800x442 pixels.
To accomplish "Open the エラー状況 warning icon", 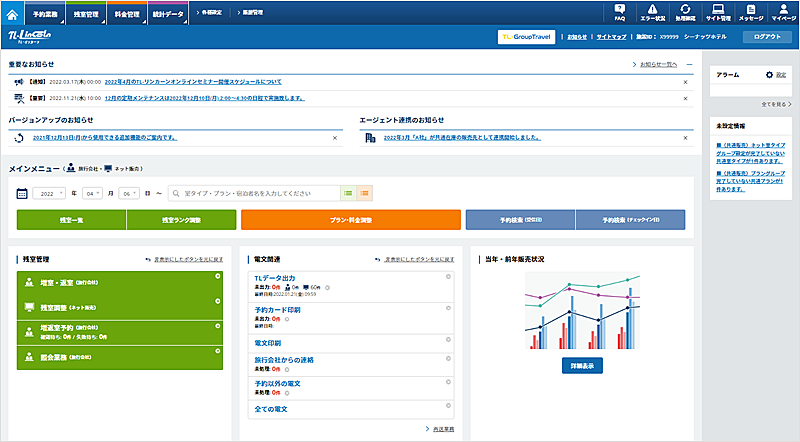I will (x=652, y=12).
